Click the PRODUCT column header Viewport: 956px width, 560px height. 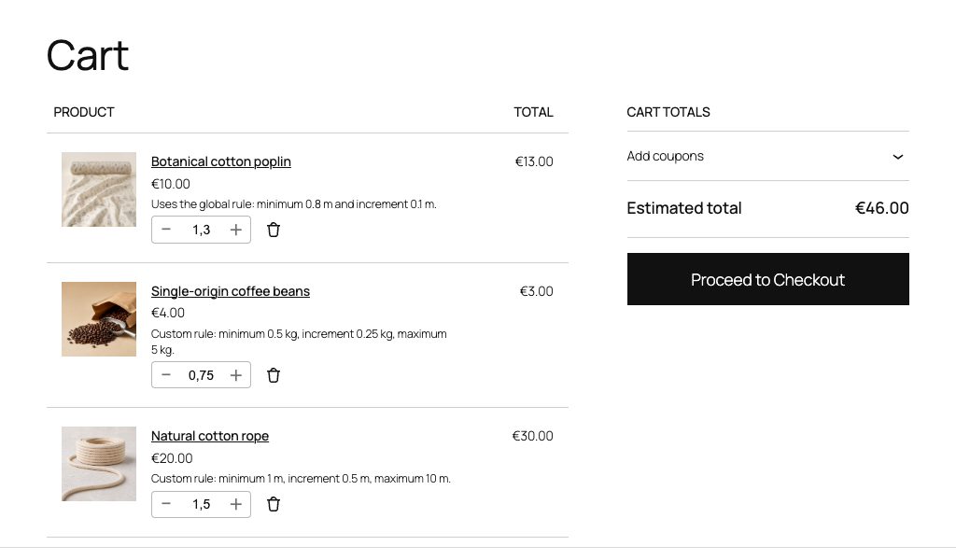click(x=84, y=112)
